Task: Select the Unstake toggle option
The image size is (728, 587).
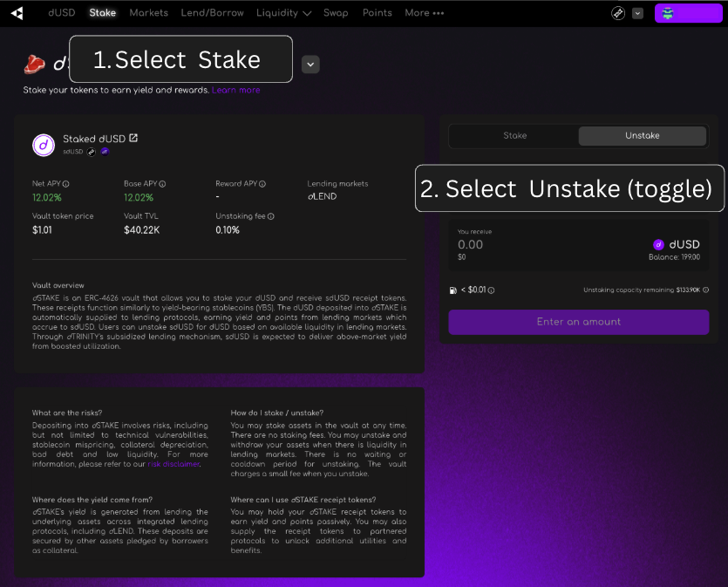Action: click(642, 136)
